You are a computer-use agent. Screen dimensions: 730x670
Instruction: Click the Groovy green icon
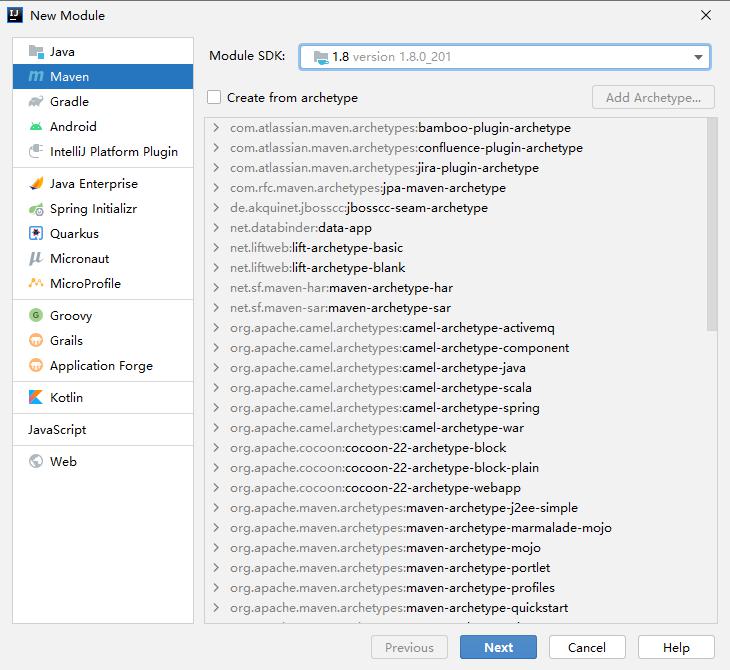click(36, 315)
